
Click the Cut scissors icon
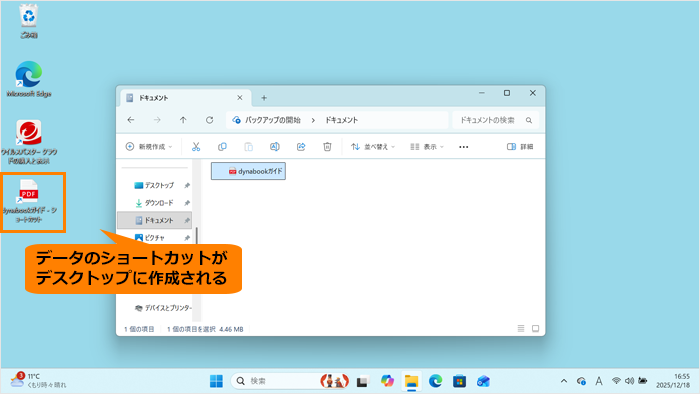[196, 147]
